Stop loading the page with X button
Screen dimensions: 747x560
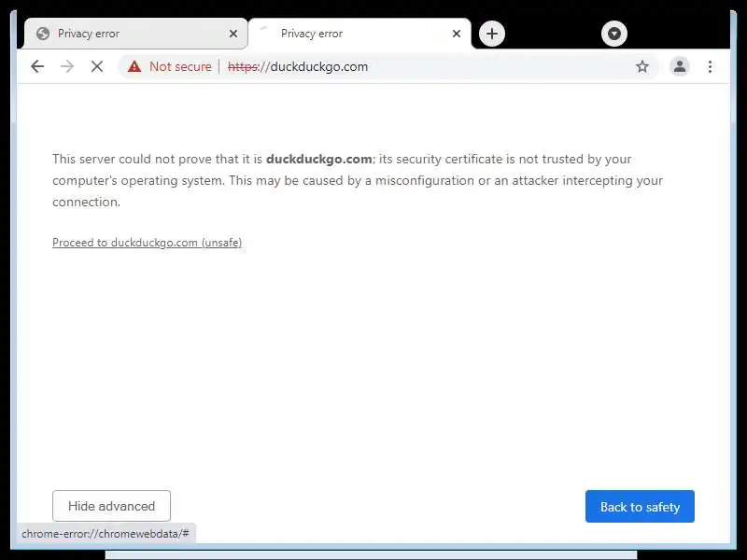97,66
